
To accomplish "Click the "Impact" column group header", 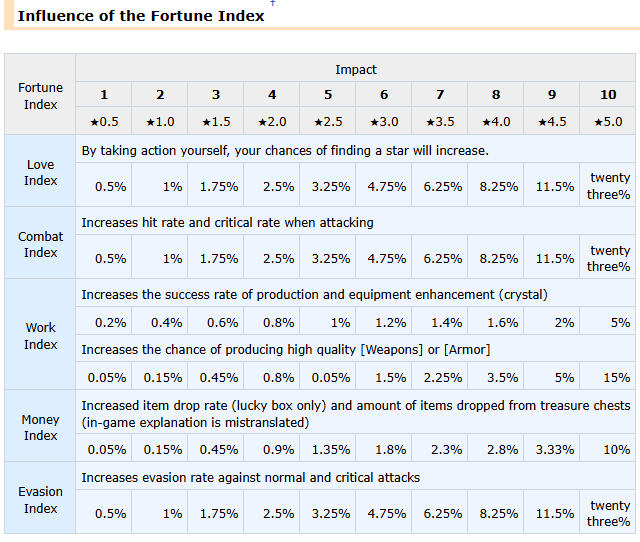I will [356, 69].
